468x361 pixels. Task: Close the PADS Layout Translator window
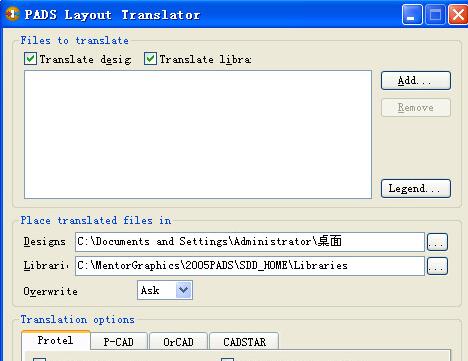tap(458, 14)
